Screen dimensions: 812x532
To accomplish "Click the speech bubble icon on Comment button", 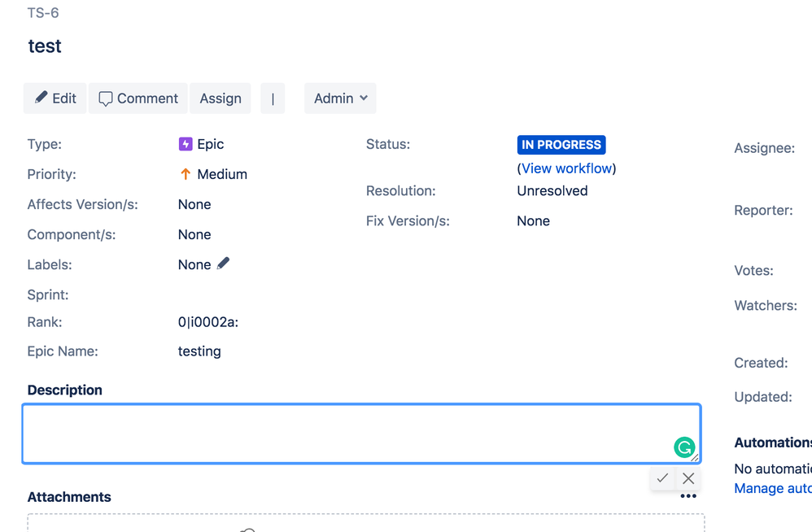I will [x=107, y=98].
